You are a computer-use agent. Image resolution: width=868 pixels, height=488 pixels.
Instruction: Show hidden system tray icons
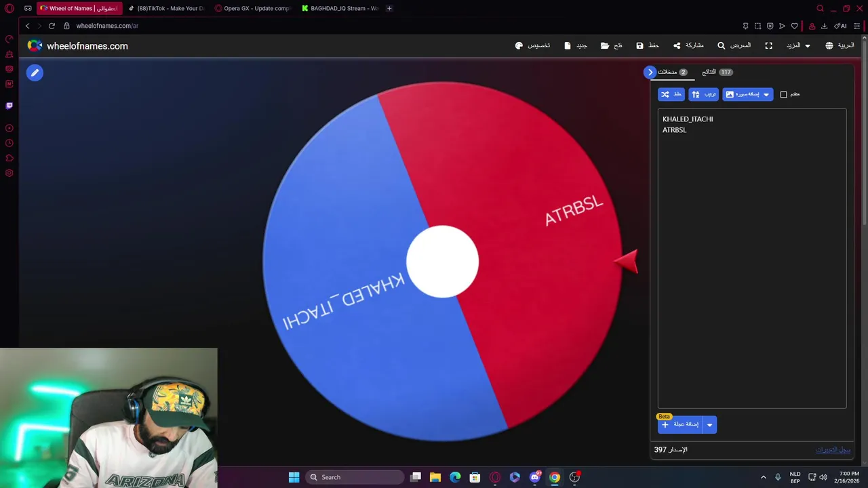pos(763,477)
